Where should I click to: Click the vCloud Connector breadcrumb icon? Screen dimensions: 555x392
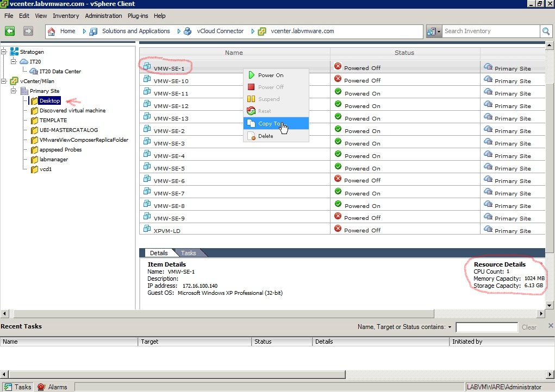[x=188, y=31]
